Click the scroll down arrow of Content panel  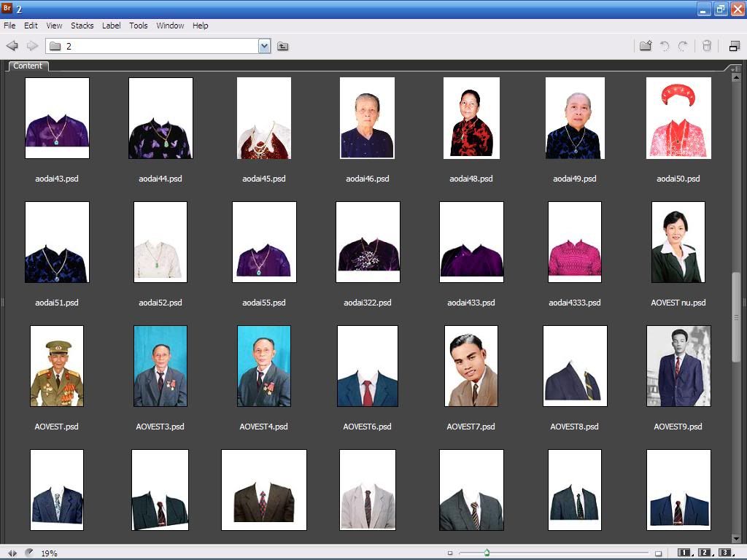click(736, 539)
